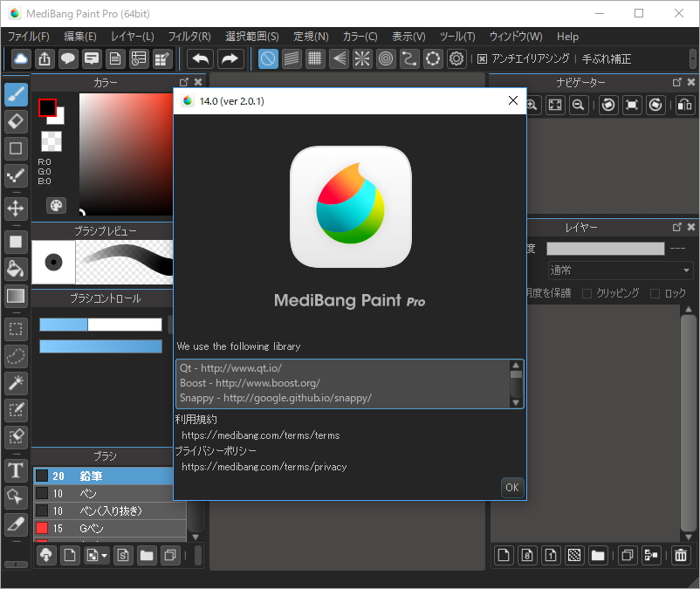Enable the ロック checkbox in the Layers panel

coord(654,292)
